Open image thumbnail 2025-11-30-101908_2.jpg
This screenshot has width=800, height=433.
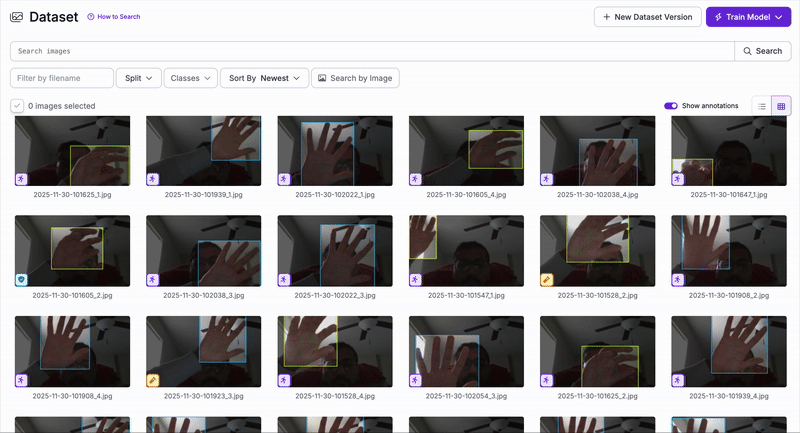pyautogui.click(x=729, y=250)
